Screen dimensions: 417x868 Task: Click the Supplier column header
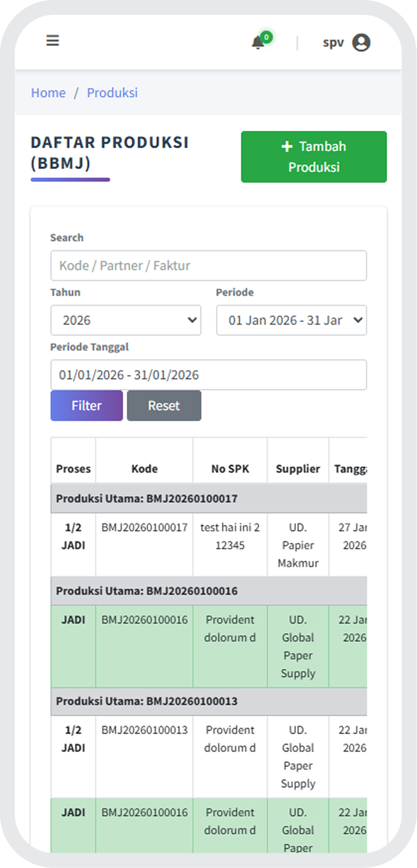click(x=298, y=469)
